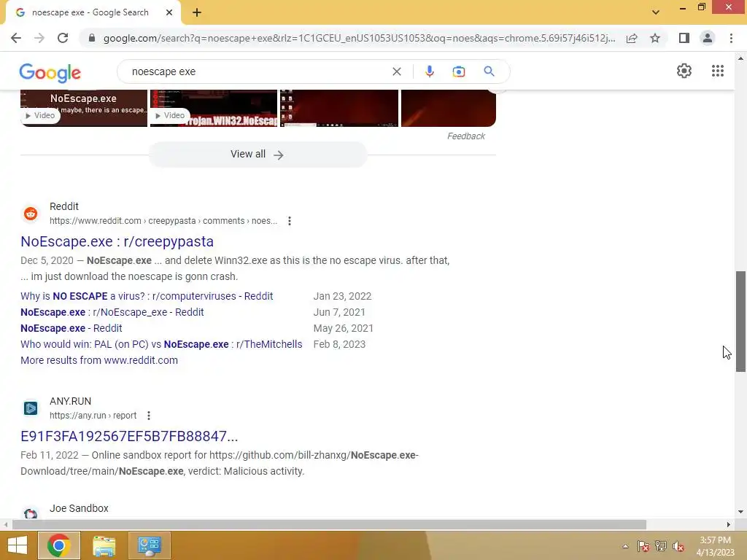Click network tray icon
The image size is (747, 560).
661,546
